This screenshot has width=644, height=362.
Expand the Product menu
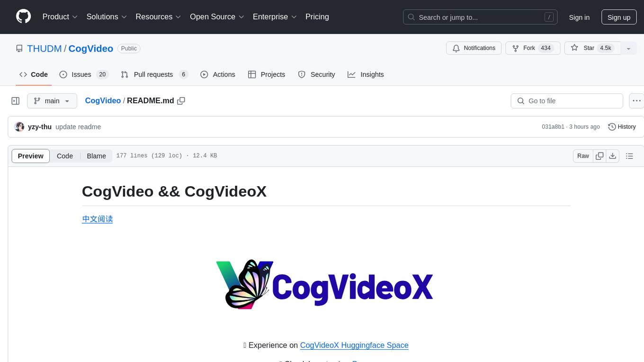(60, 17)
